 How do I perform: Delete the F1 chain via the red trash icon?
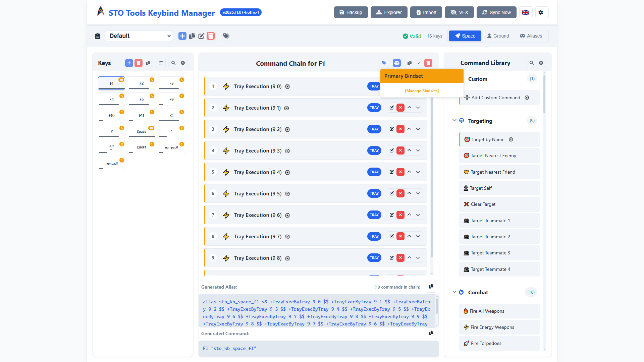click(428, 63)
